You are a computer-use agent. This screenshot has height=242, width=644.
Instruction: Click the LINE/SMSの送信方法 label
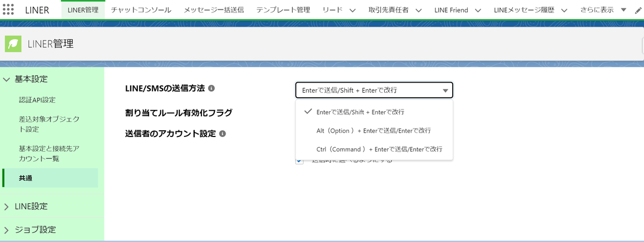pyautogui.click(x=165, y=88)
